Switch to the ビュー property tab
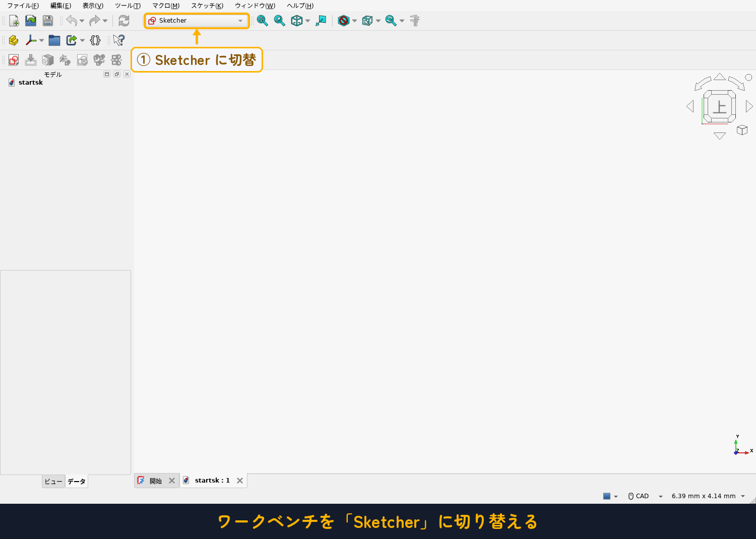 (53, 482)
